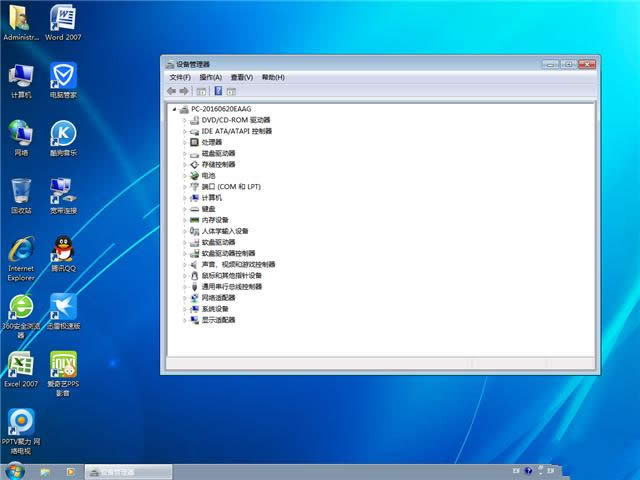The height and width of the screenshot is (480, 640).
Task: Open the 酷狗音乐 K-logo shortcut
Action: point(63,138)
